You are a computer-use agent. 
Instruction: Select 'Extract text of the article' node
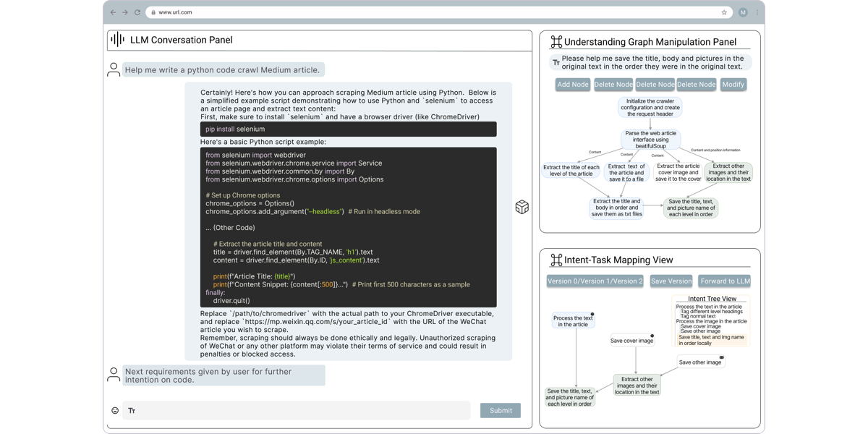(x=626, y=172)
